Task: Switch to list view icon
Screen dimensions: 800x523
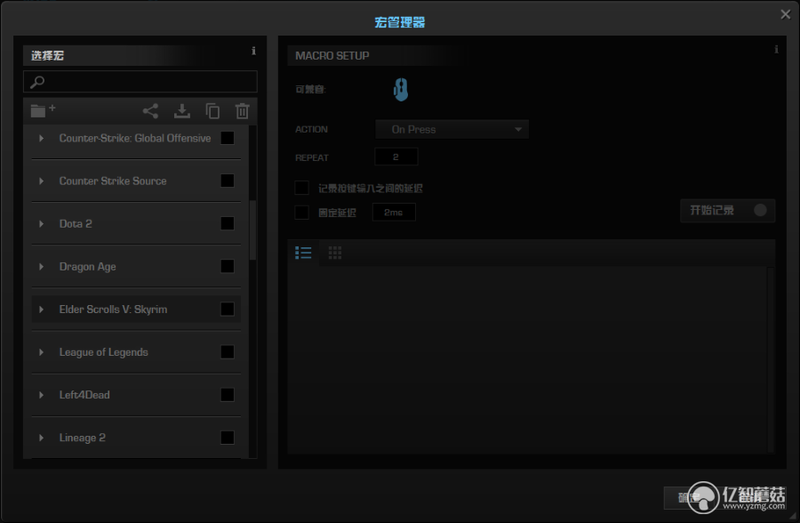Action: 303,253
